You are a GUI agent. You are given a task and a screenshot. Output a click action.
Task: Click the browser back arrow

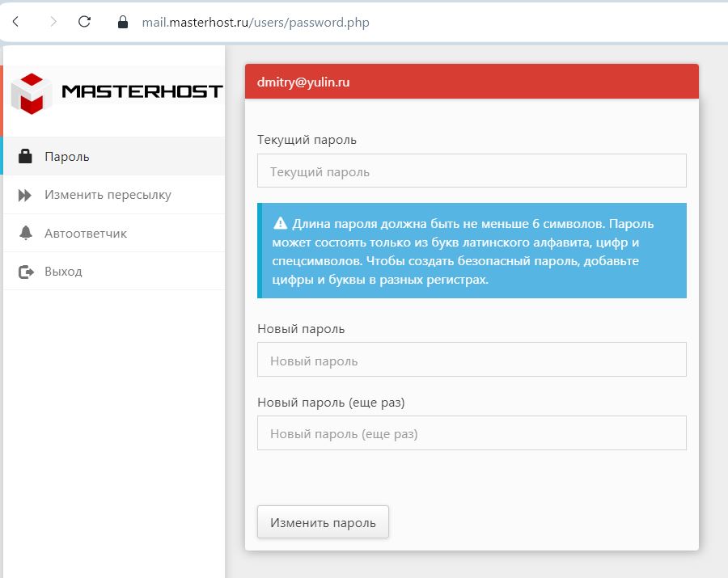tap(16, 22)
